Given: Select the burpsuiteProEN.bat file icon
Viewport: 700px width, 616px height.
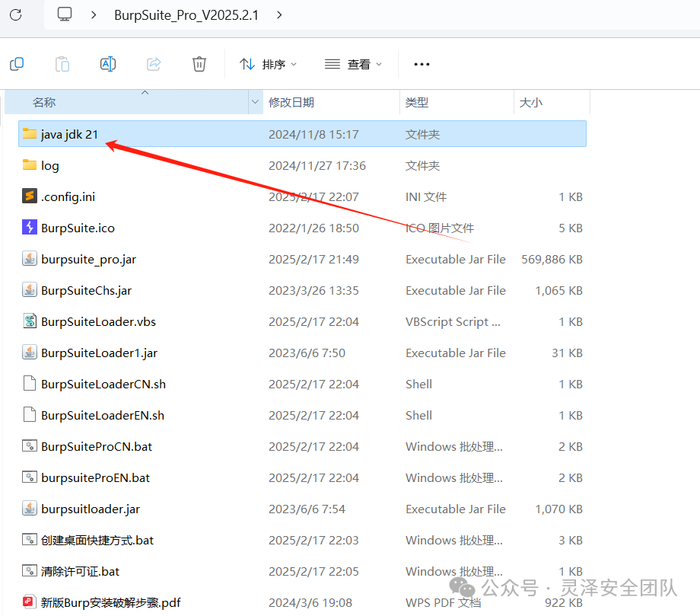Looking at the screenshot, I should tap(30, 477).
